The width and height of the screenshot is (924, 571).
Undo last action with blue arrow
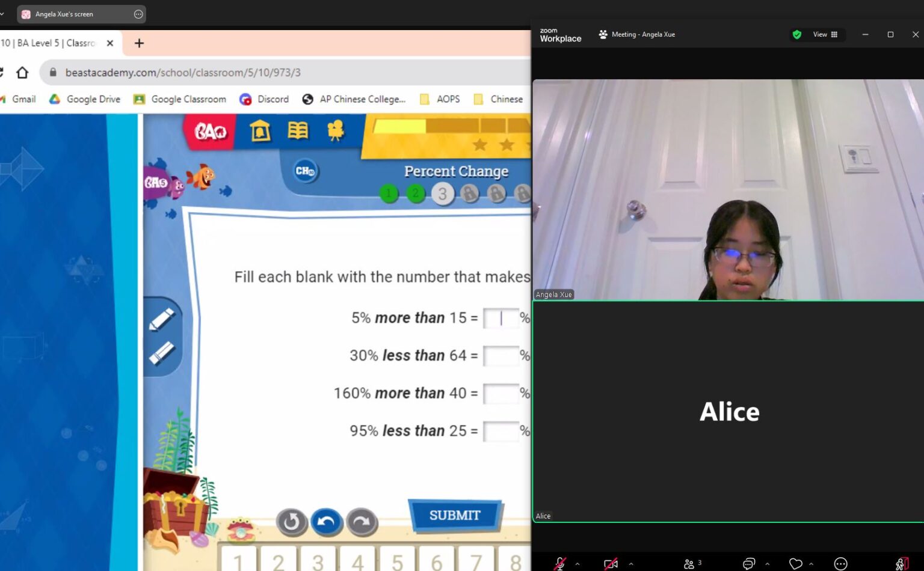(326, 522)
